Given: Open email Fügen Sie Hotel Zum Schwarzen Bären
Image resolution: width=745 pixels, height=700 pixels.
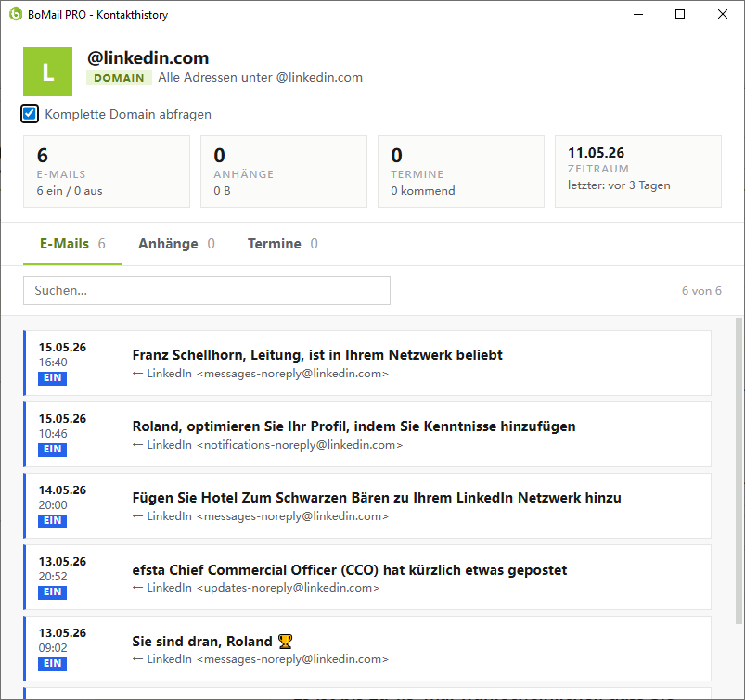Looking at the screenshot, I should point(367,505).
